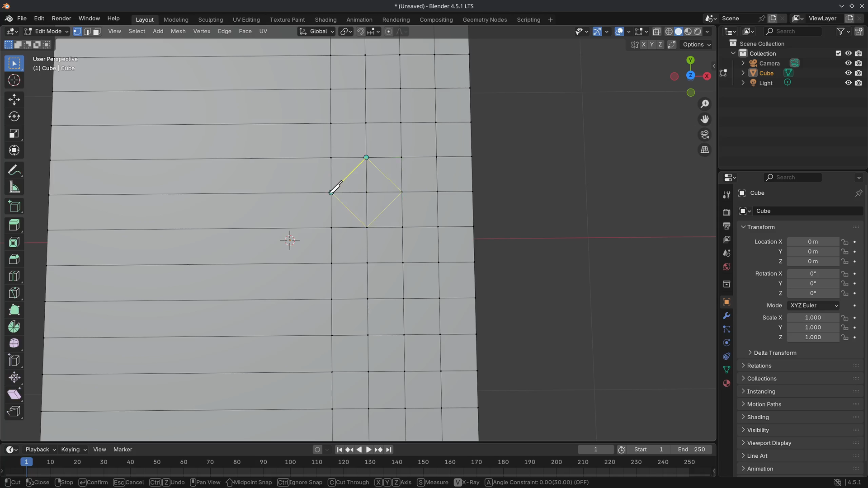Open the Modifiers wrench properties tab
This screenshot has width=868, height=488.
[726, 315]
